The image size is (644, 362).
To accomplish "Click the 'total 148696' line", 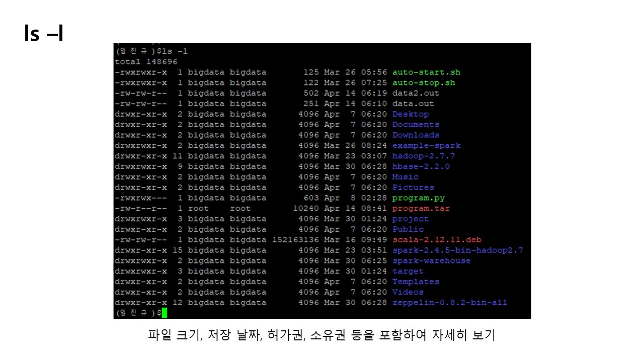I will (146, 62).
